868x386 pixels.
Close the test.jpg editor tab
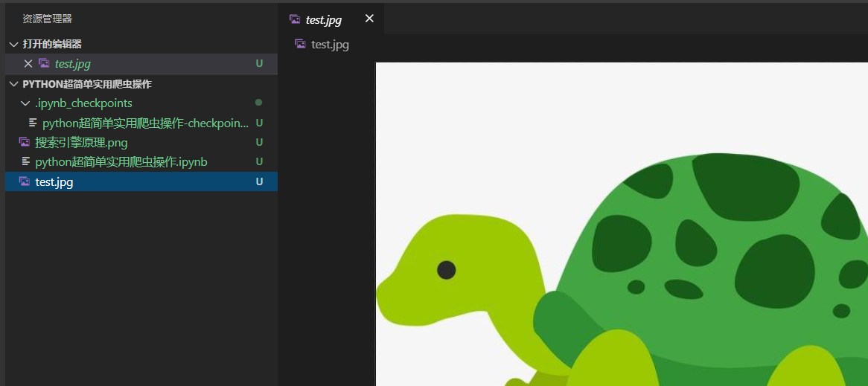point(370,19)
